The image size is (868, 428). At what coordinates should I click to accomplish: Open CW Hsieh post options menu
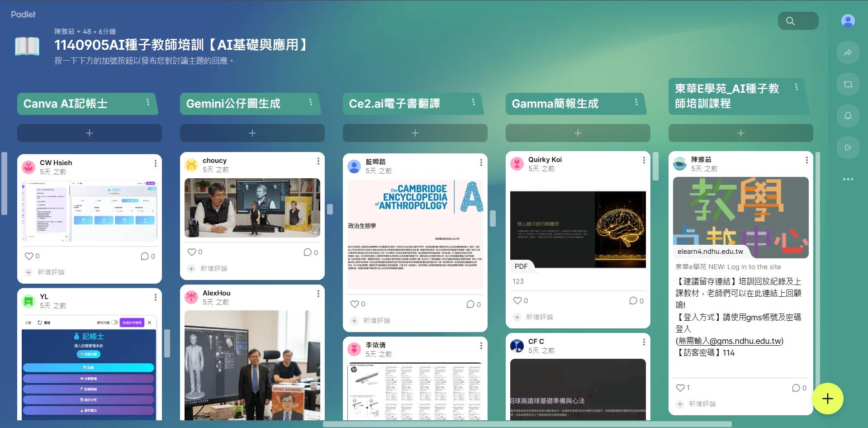point(156,163)
